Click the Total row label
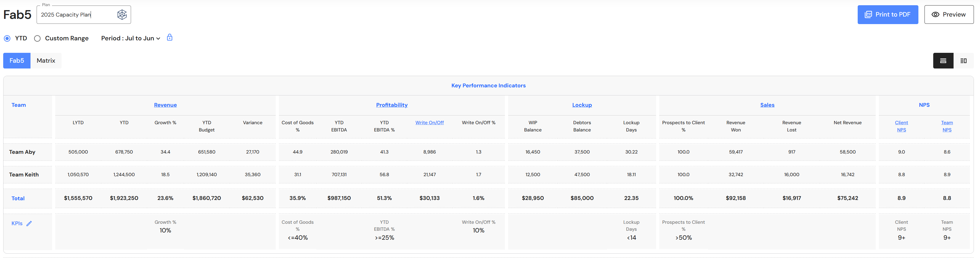Viewport: 980px width, 258px height. click(x=18, y=198)
